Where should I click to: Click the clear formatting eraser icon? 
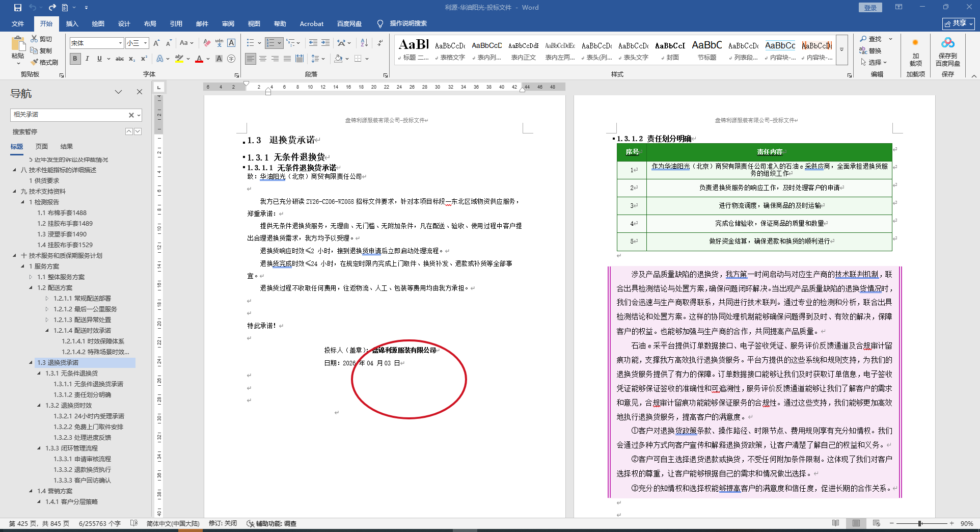click(x=207, y=43)
